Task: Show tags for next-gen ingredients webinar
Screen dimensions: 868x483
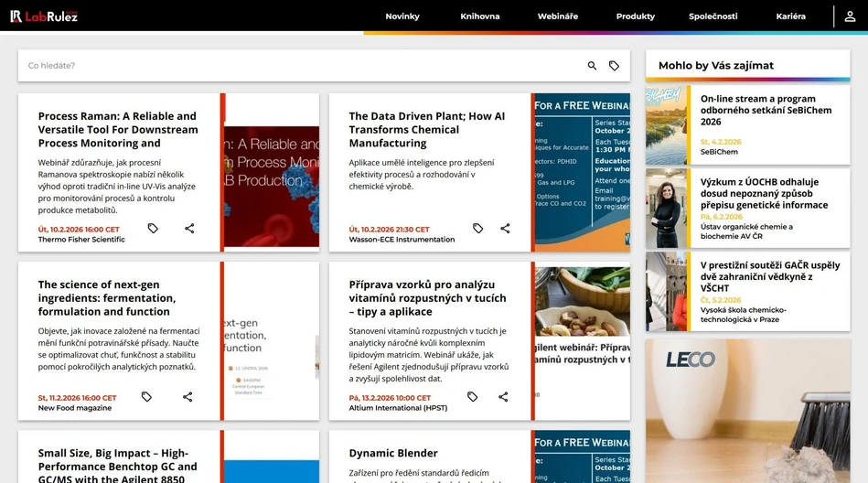Action: pos(146,397)
